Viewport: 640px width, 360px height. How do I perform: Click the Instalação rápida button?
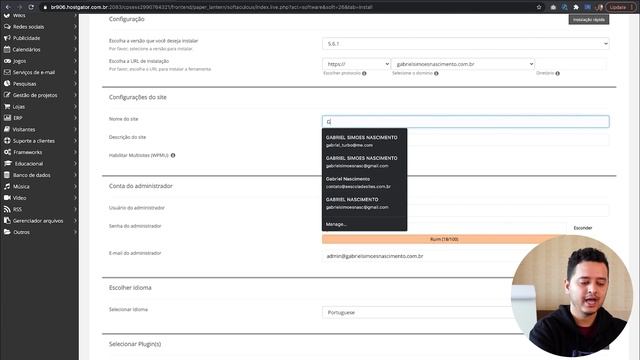589,20
